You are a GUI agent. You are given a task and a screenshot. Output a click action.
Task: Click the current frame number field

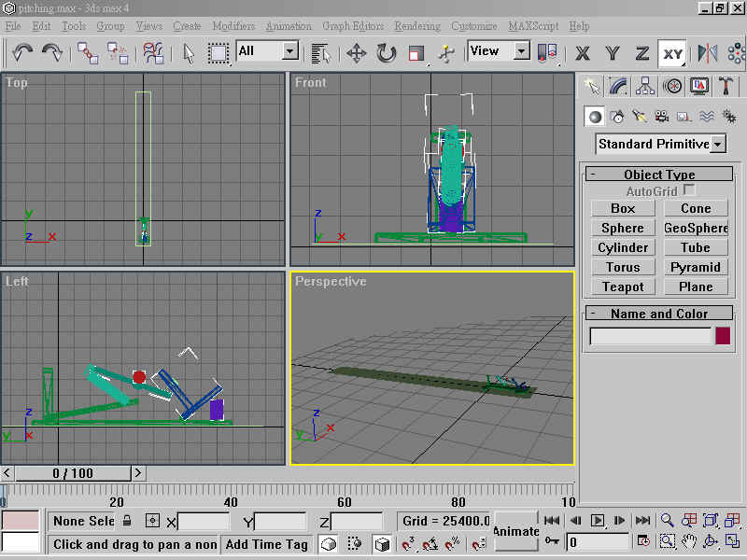coord(598,542)
